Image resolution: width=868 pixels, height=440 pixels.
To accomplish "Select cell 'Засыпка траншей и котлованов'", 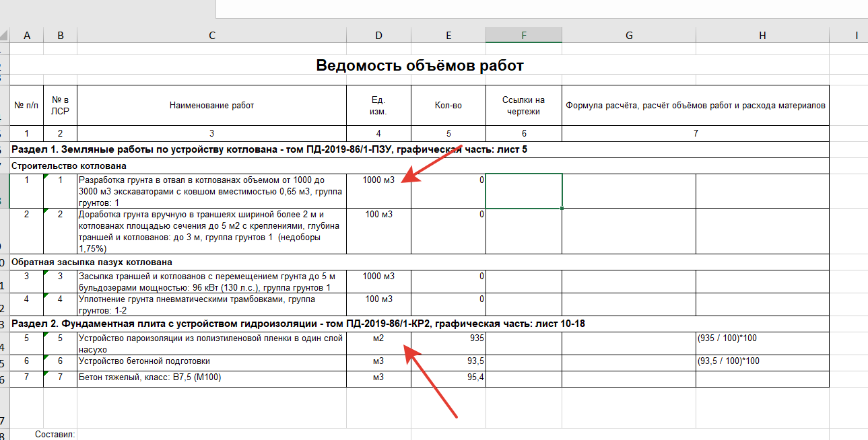I will click(x=212, y=282).
